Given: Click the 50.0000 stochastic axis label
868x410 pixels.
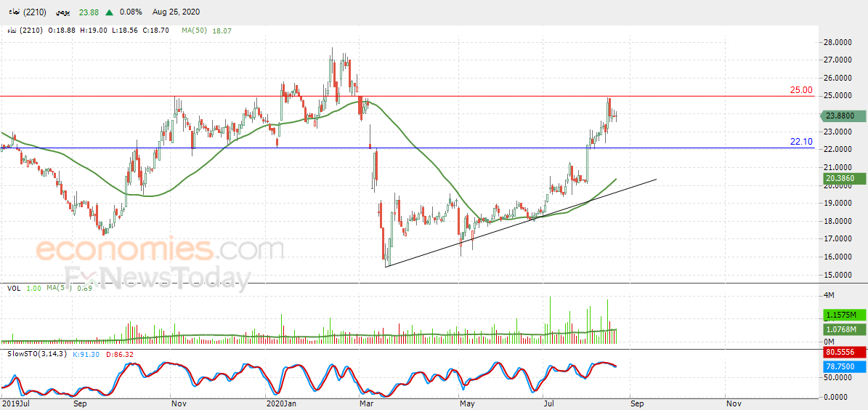Looking at the screenshot, I should click(837, 377).
